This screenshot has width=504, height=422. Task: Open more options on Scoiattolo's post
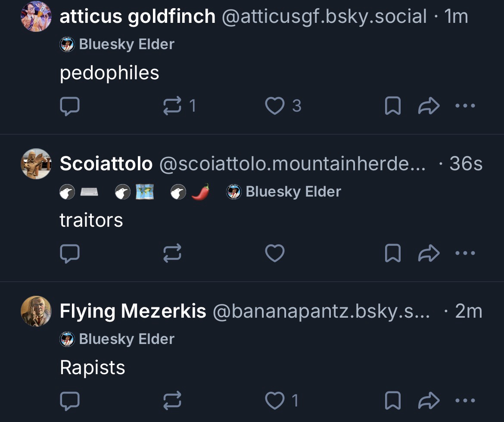[x=465, y=253]
